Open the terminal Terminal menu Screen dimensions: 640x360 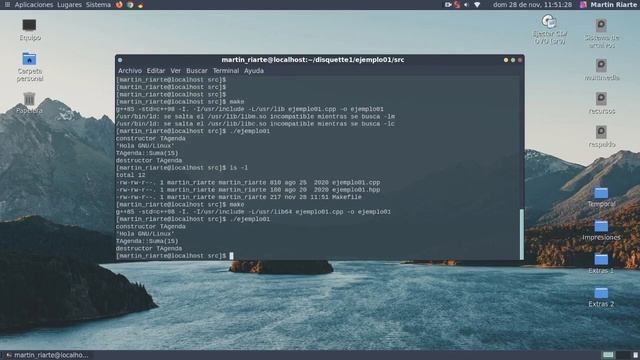[x=226, y=71]
